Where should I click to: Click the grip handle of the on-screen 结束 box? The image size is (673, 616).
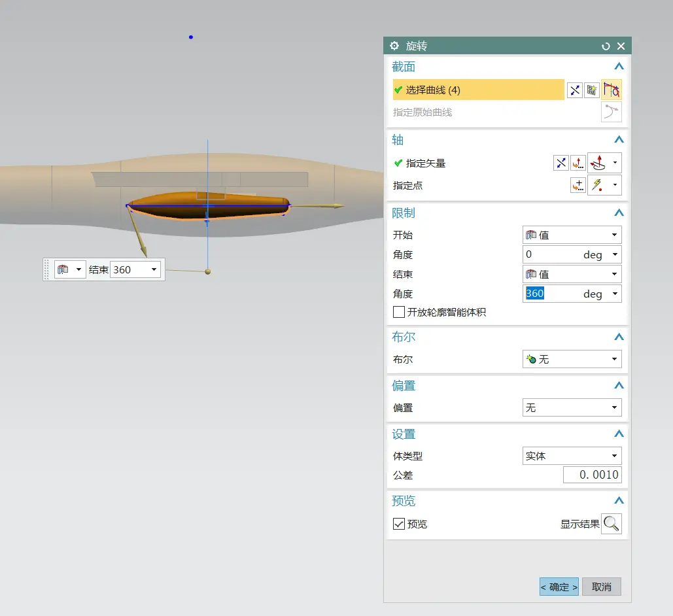[46, 269]
